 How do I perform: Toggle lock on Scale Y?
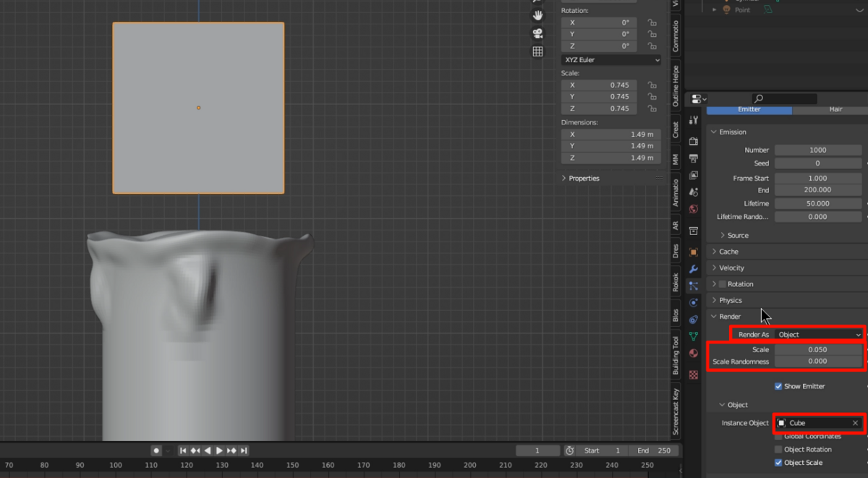(x=652, y=96)
